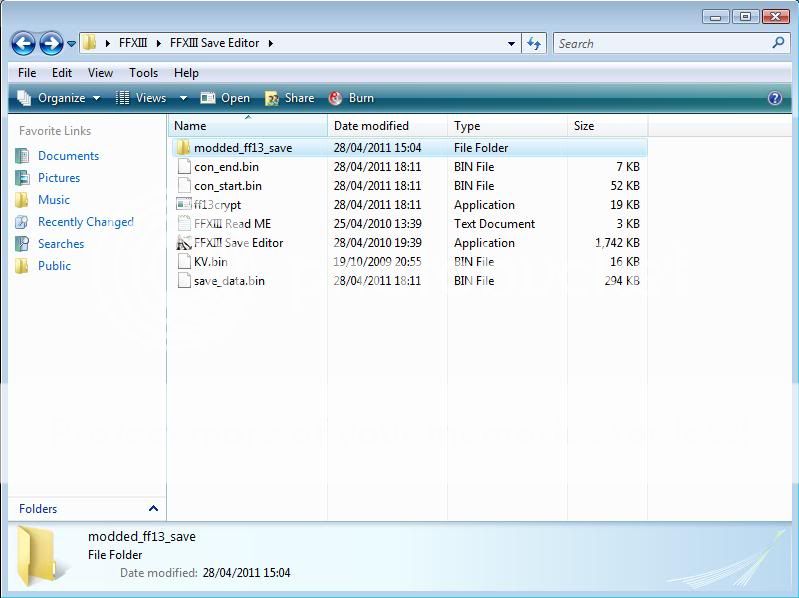
Task: Click the search magnifier icon
Action: [x=778, y=43]
